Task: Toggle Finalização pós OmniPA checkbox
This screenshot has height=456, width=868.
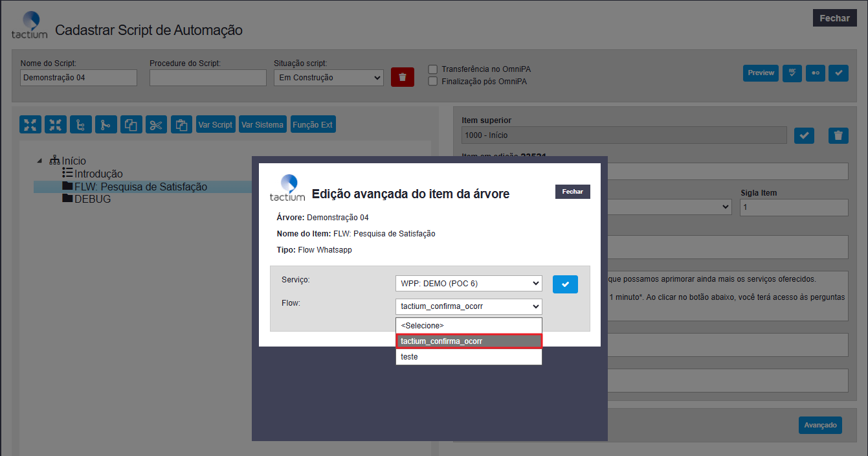Action: tap(433, 82)
